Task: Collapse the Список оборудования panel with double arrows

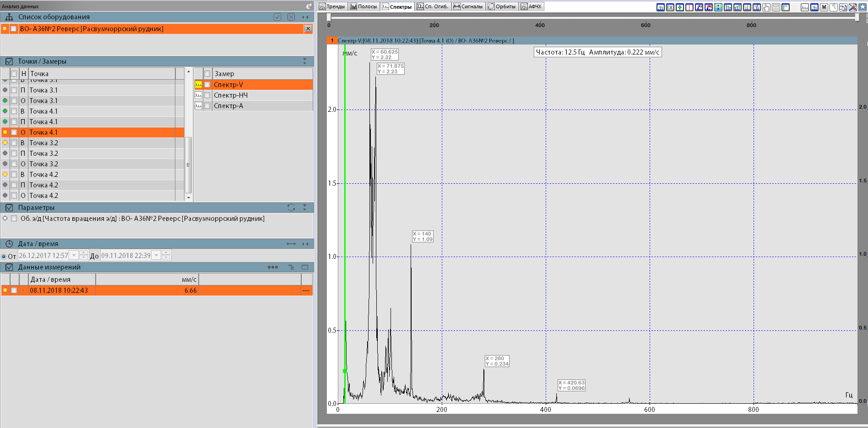Action: pos(305,17)
